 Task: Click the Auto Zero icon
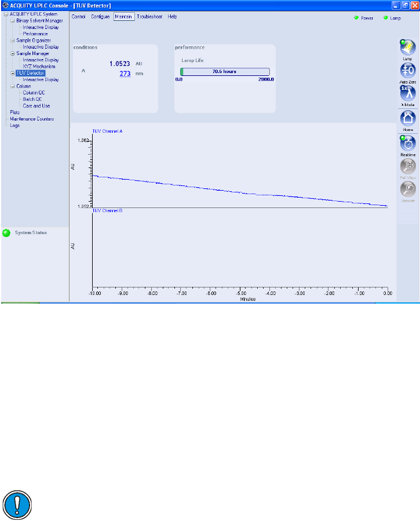point(408,70)
